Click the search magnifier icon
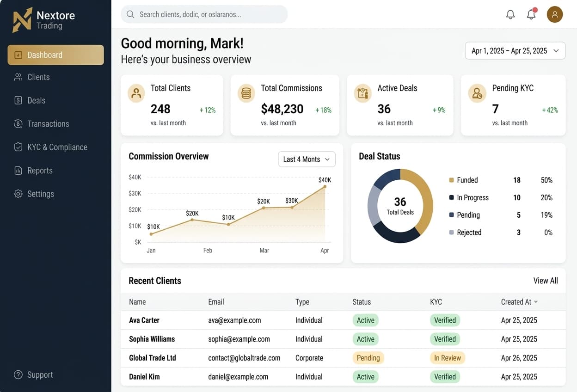 pos(130,14)
